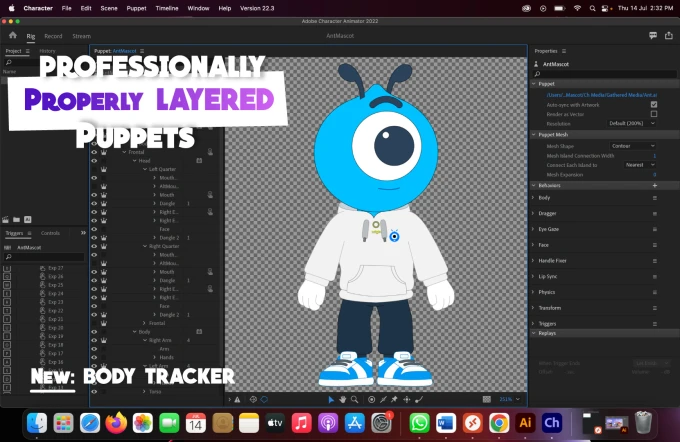Open the Timeline menu
This screenshot has height=442, width=680.
point(167,8)
